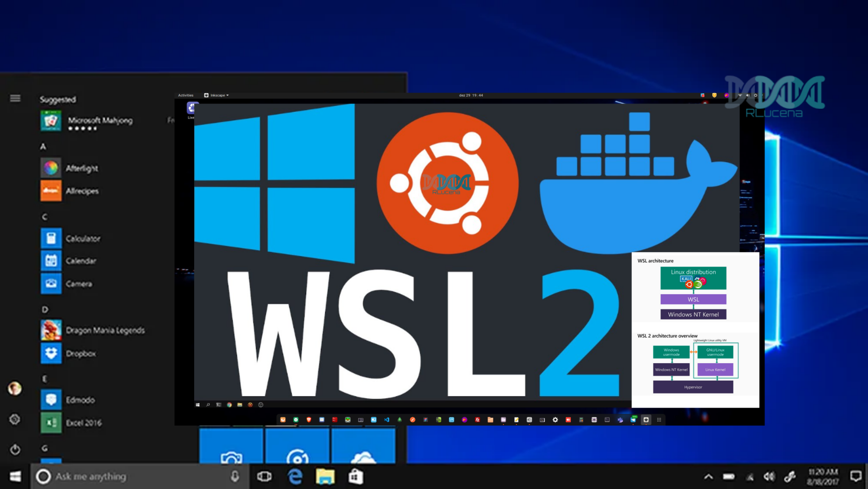Open the Activities menu in taskbar
The image size is (868, 489).
[185, 95]
